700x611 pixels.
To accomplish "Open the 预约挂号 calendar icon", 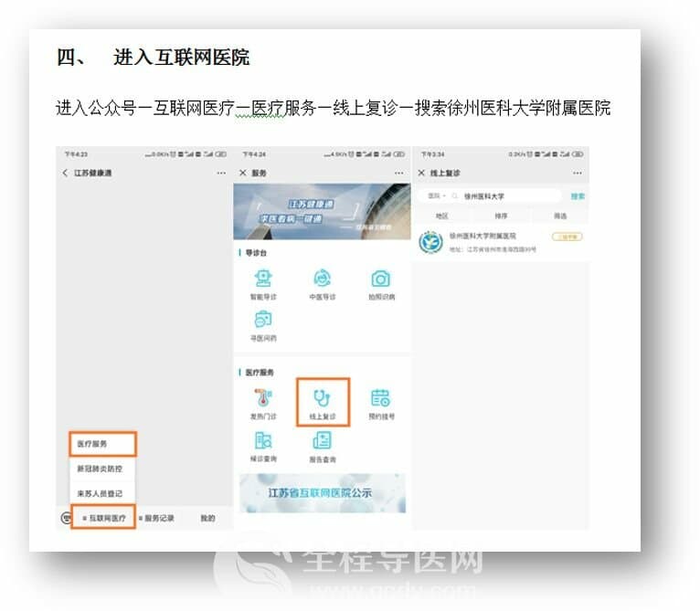I will click(x=380, y=399).
